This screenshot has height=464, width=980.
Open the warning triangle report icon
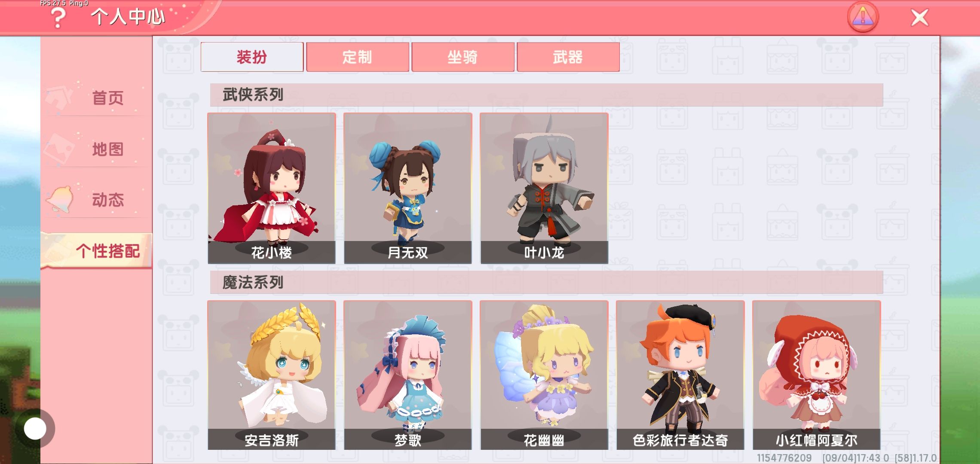pos(863,17)
